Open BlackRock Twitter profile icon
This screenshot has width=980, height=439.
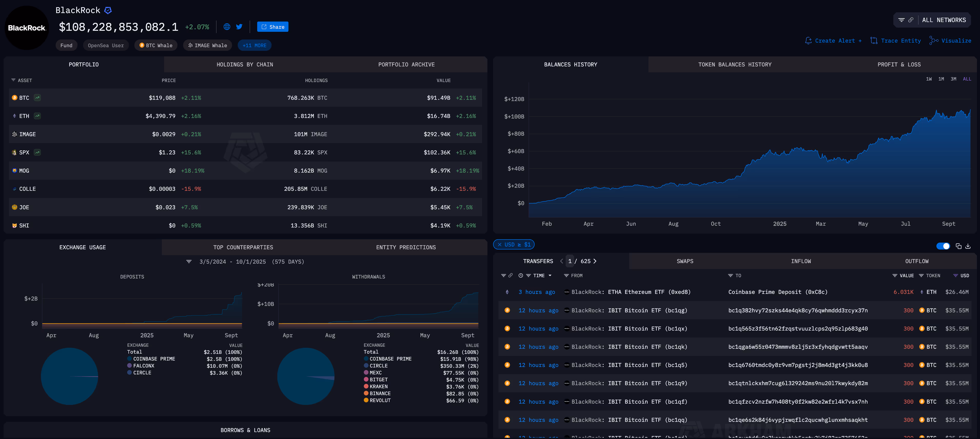click(x=239, y=27)
